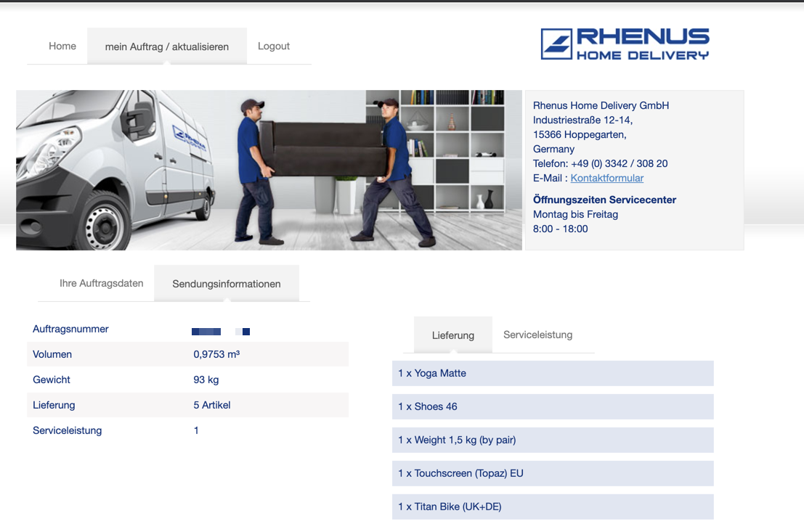
Task: Open mein Auftrag / aktualisieren menu item
Action: (166, 46)
